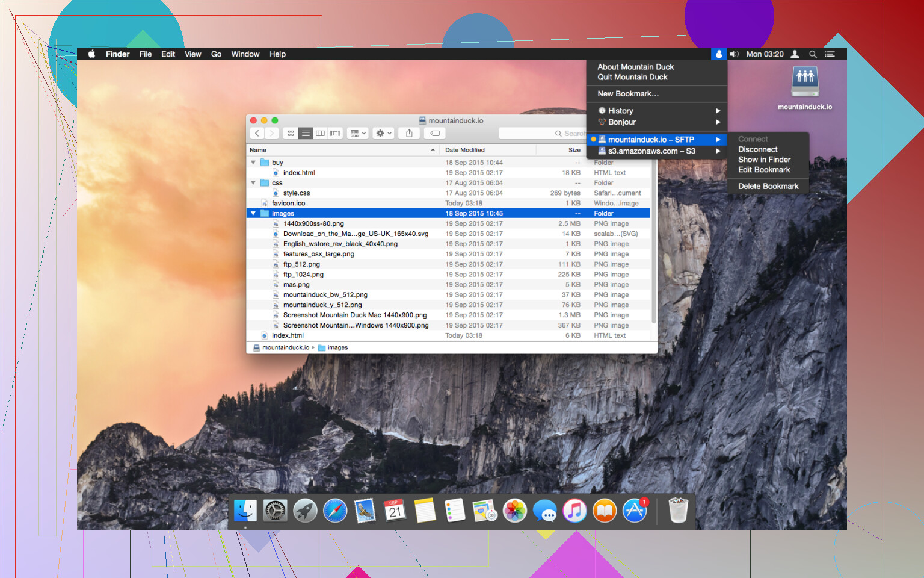Click the Edit Tags button in Finder toolbar

(435, 133)
